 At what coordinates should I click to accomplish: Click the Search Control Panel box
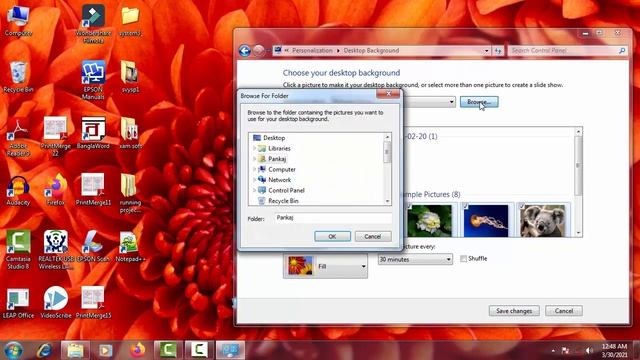click(x=567, y=51)
